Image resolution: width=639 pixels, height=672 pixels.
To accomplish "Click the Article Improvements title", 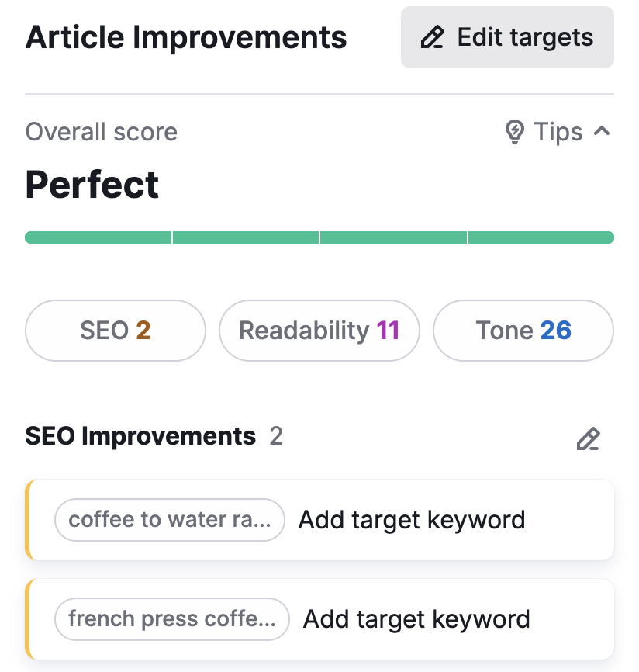I will (x=186, y=37).
